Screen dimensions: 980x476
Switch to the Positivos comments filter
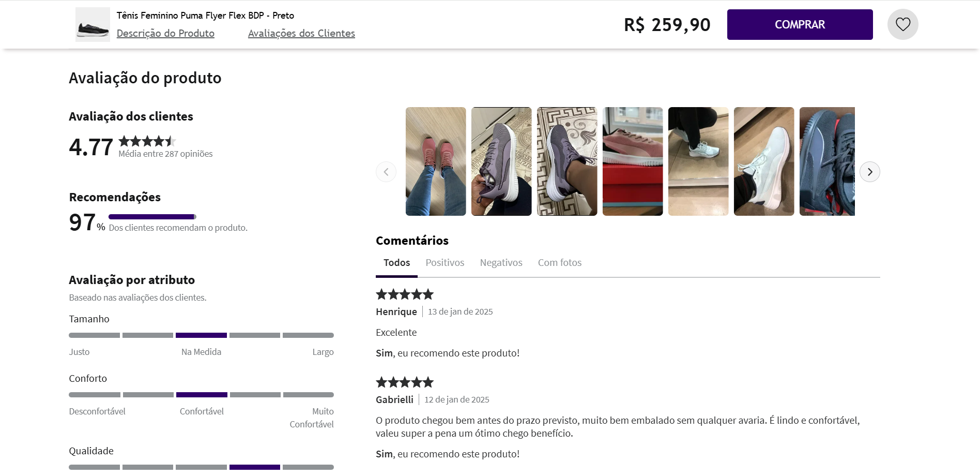coord(445,262)
